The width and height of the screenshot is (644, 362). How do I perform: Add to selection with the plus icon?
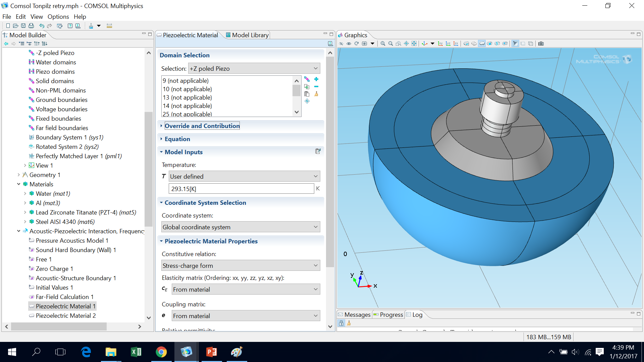(316, 79)
